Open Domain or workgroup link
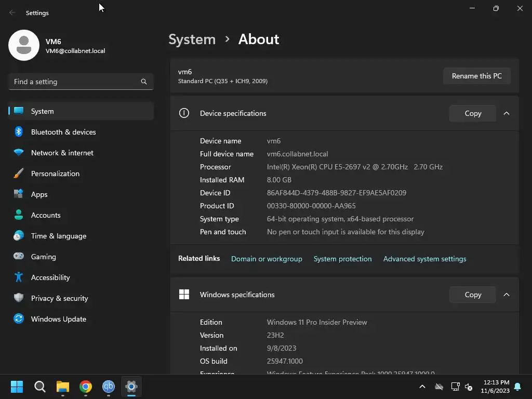 [x=267, y=259]
